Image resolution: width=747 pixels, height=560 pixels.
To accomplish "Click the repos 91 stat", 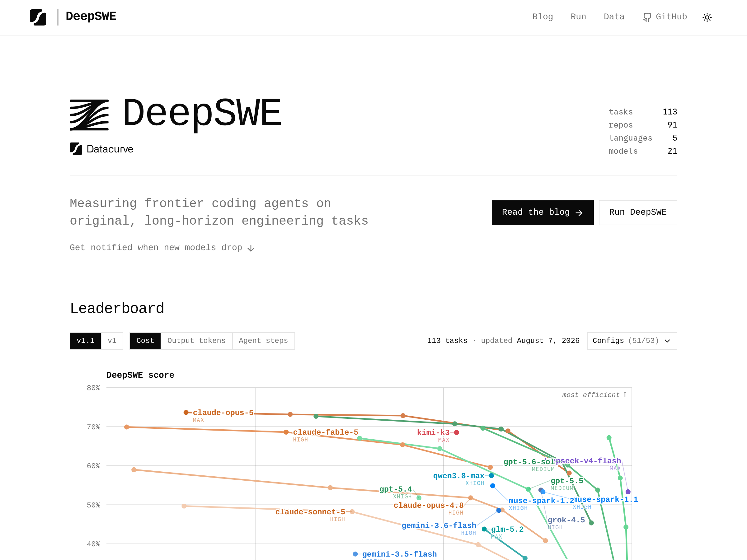I will click(643, 125).
